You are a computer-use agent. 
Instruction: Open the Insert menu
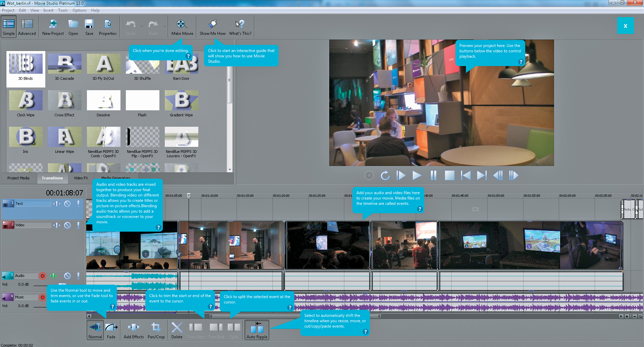[x=48, y=10]
